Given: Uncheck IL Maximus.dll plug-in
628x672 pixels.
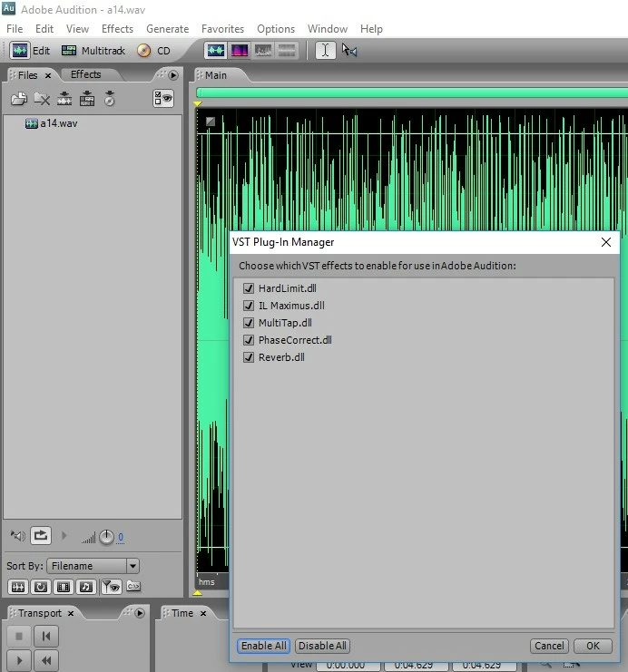Looking at the screenshot, I should point(249,305).
